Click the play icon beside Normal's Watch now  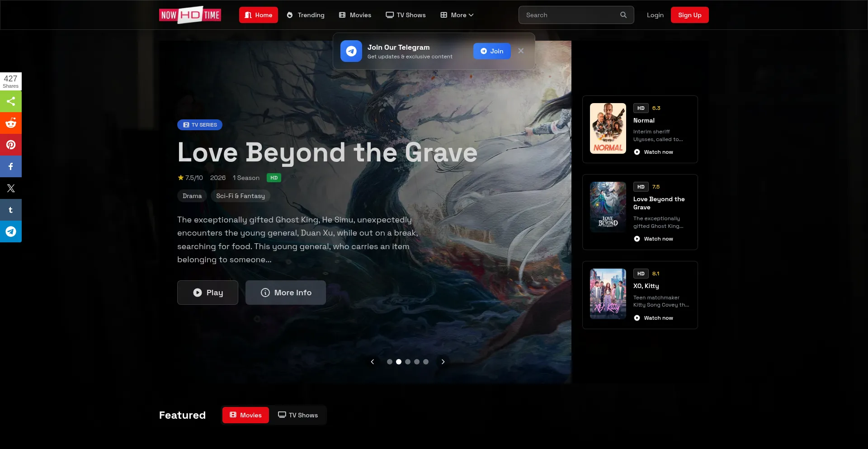point(637,152)
